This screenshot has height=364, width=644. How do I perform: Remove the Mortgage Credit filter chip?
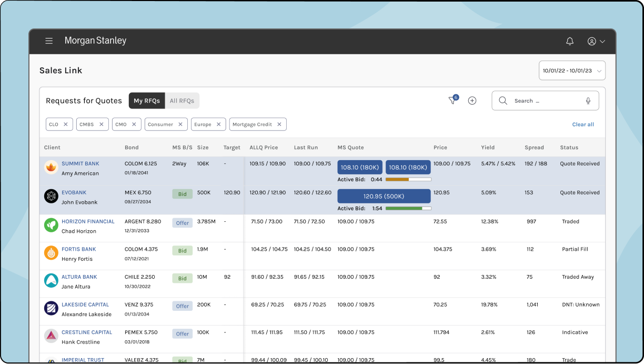click(279, 124)
